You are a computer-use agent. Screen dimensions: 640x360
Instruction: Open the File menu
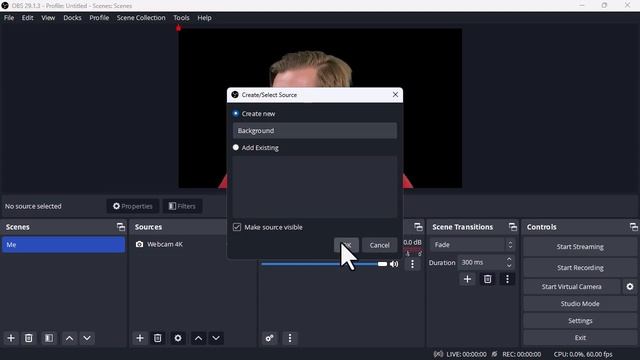(9, 18)
